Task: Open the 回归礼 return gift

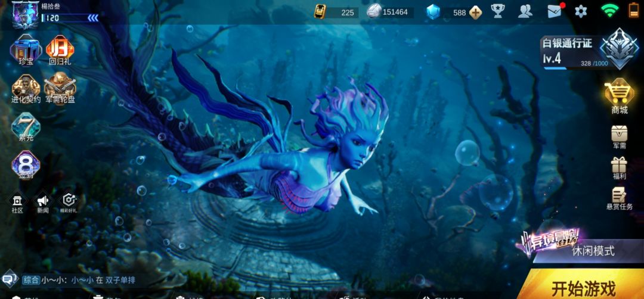Action: (60, 51)
